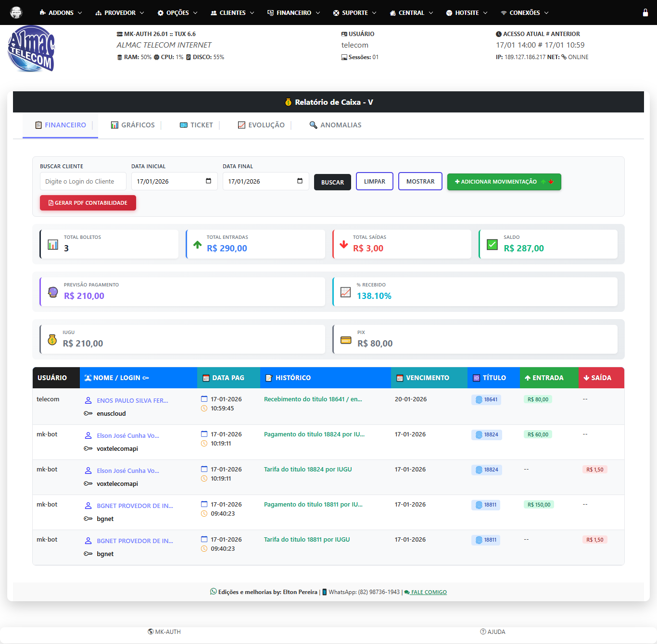The height and width of the screenshot is (644, 657).
Task: Click the chart icon in Total Boletos card
Action: pos(53,245)
